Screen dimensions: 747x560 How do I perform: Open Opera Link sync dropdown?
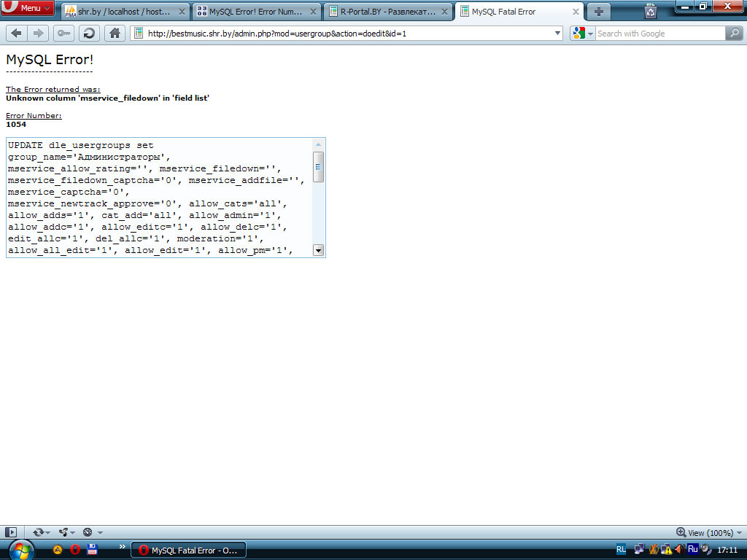42,532
